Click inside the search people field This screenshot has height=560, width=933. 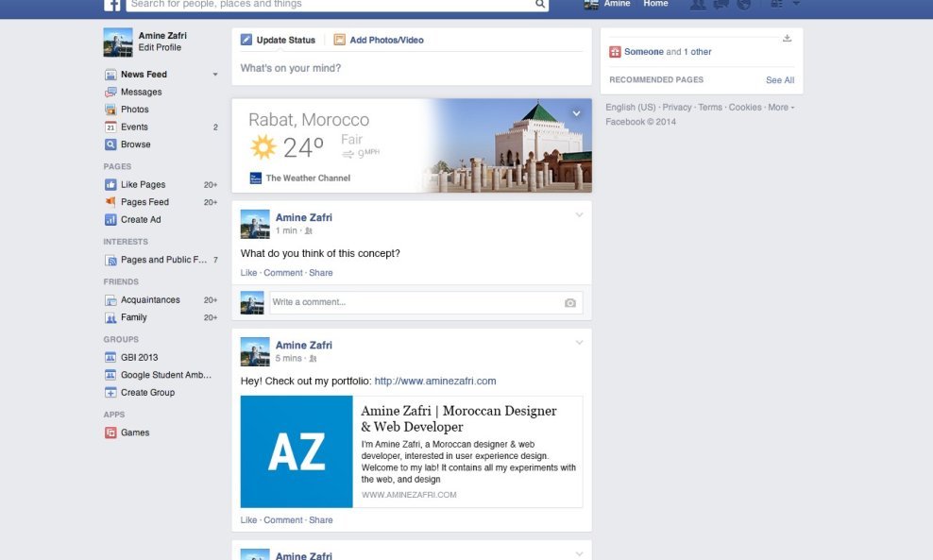point(331,4)
